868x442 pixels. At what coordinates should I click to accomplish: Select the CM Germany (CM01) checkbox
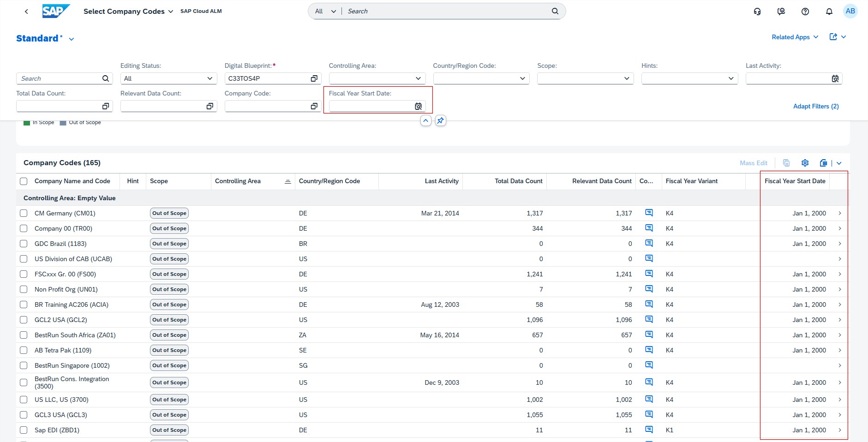[24, 213]
